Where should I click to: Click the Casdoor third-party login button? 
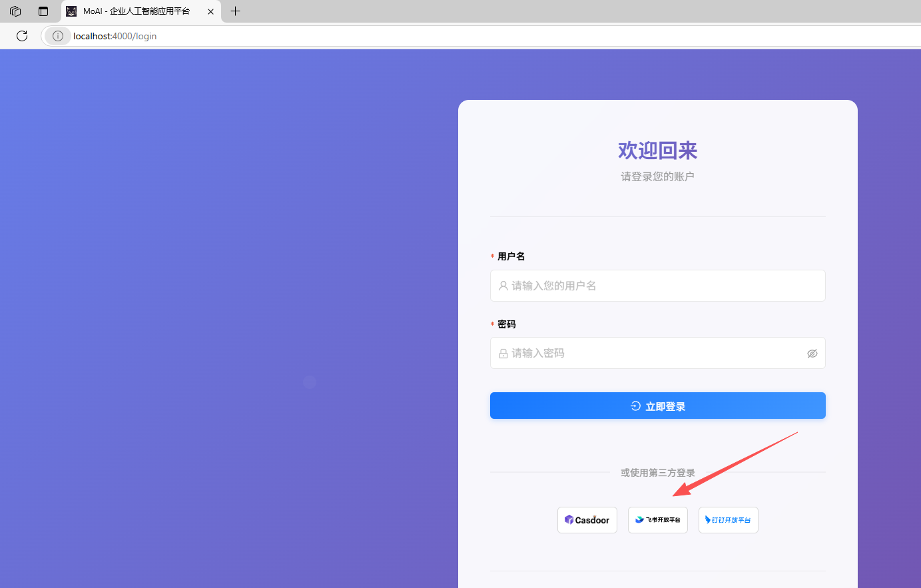pos(587,520)
